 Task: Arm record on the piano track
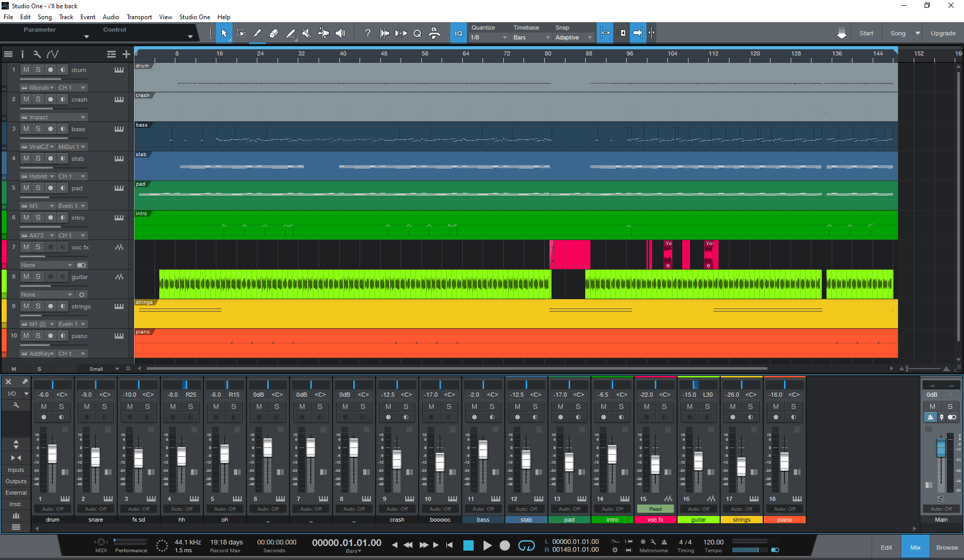pos(50,335)
